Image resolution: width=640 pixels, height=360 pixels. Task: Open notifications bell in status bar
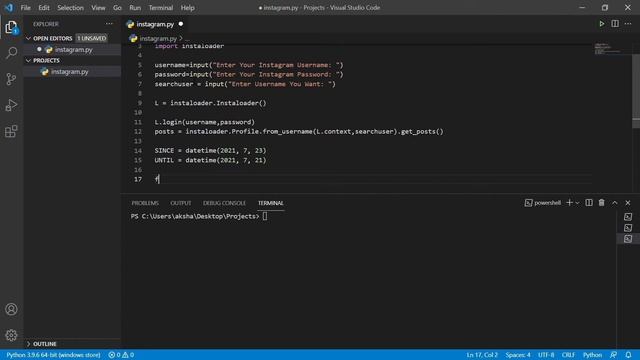(x=629, y=355)
